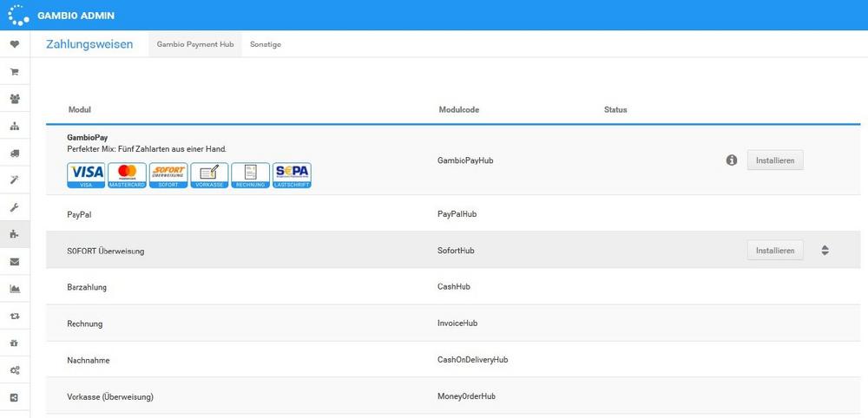Select the Vorkasse (Überweisung) module row
Image resolution: width=868 pixels, height=418 pixels.
click(x=453, y=395)
